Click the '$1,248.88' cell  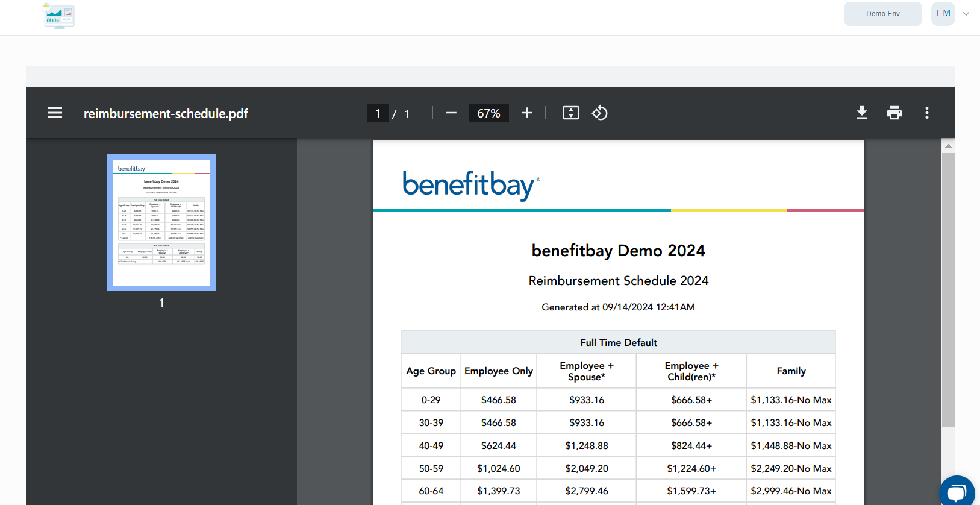(587, 446)
